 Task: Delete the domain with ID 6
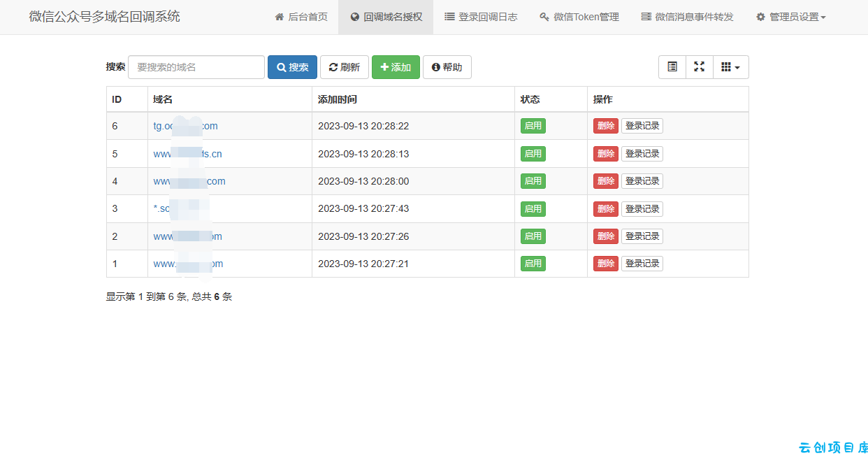(606, 126)
